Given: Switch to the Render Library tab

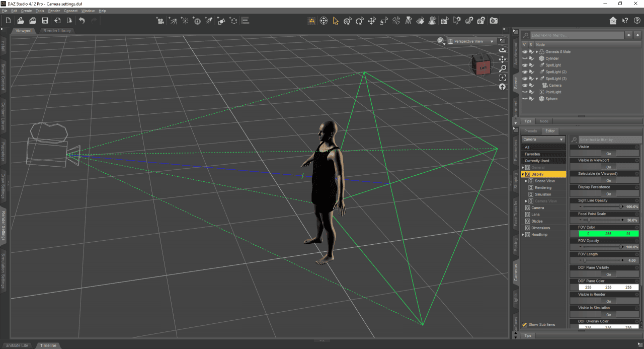Looking at the screenshot, I should click(57, 30).
